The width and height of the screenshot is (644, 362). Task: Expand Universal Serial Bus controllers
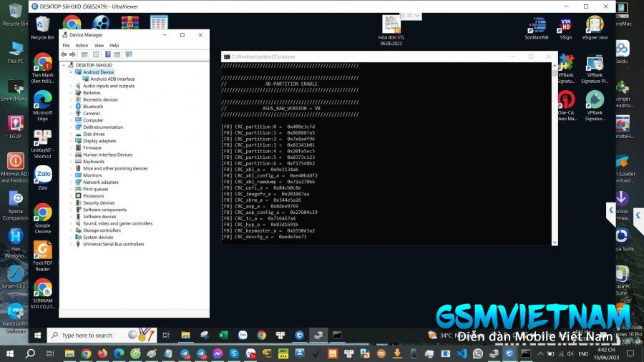coord(71,244)
